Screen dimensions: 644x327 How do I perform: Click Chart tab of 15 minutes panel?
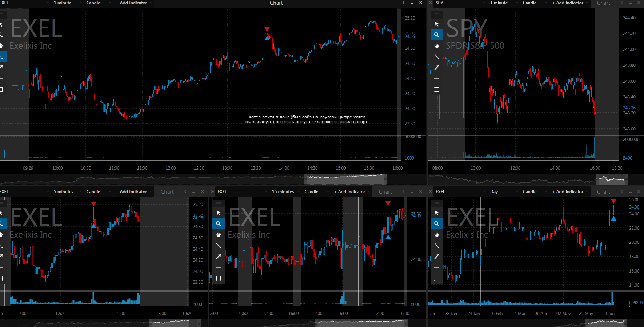(385, 192)
